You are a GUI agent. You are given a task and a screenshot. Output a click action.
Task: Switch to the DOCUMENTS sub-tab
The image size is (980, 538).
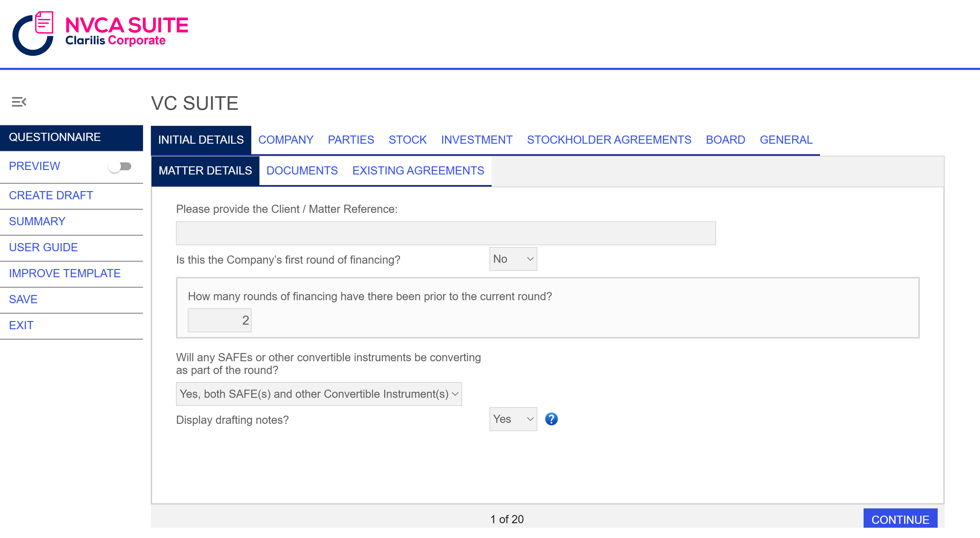(302, 170)
